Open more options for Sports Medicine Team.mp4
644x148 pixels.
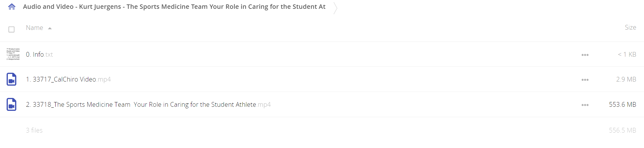(x=585, y=105)
